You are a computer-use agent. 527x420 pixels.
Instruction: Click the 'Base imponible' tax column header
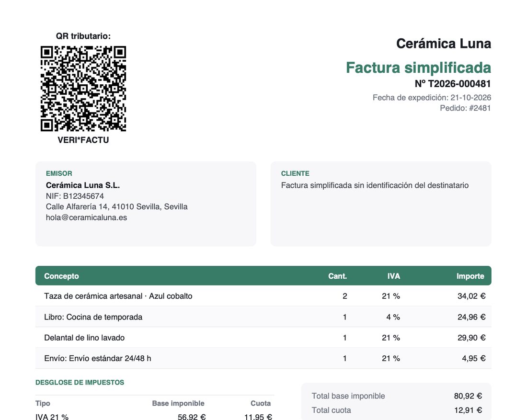pos(178,403)
